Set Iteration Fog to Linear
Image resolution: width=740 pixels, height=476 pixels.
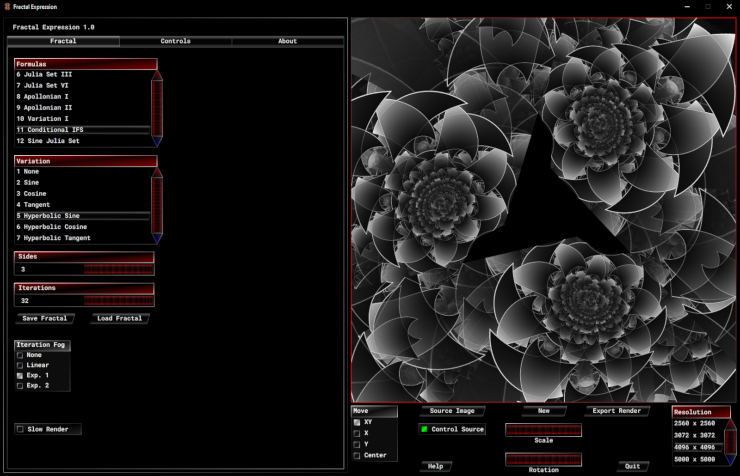pos(20,366)
